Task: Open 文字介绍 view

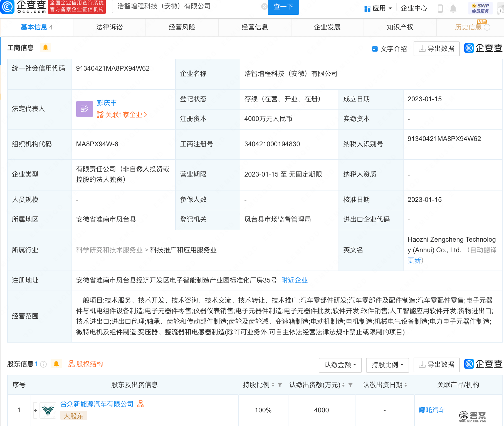Action: 389,49
